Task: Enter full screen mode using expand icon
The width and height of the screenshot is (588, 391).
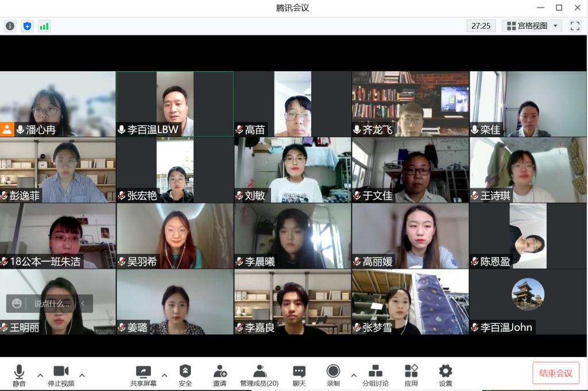Action: point(575,26)
